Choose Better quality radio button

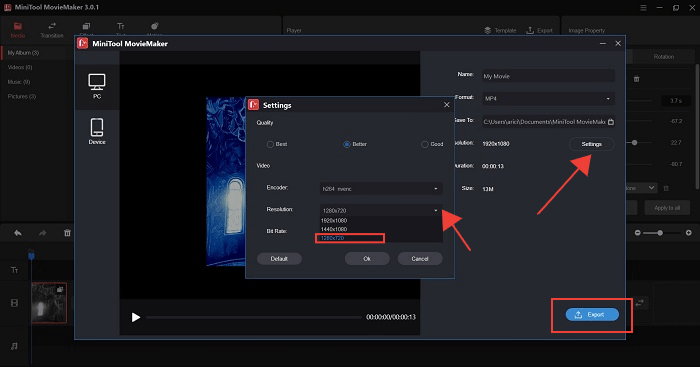(x=346, y=144)
